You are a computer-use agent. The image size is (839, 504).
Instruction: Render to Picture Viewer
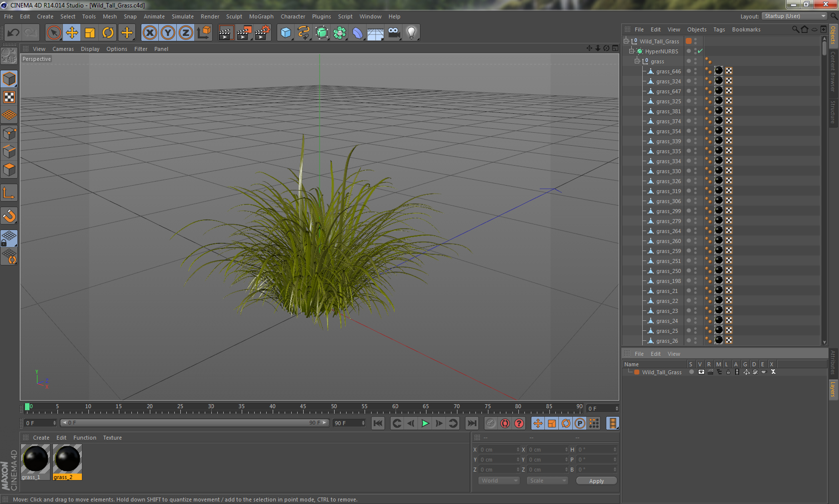point(244,33)
